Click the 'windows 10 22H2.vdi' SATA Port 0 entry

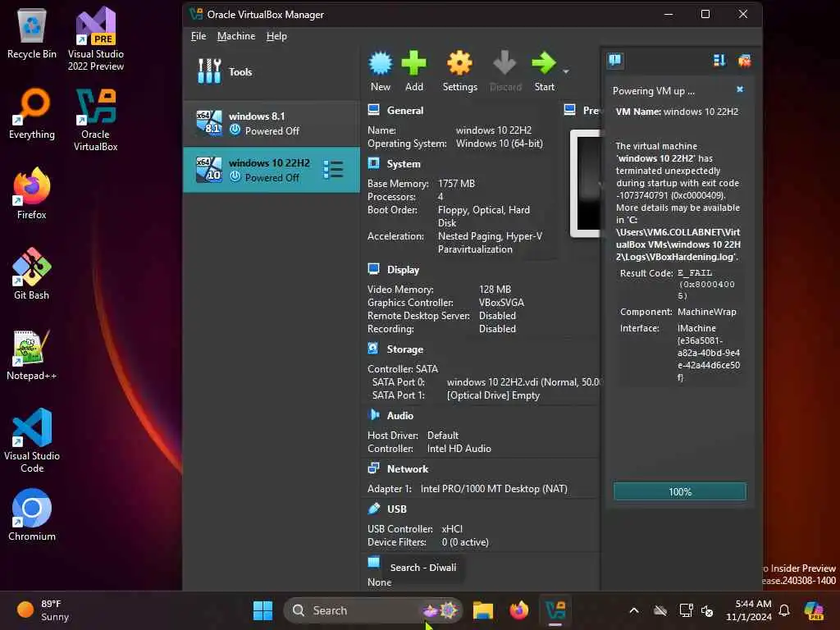523,382
